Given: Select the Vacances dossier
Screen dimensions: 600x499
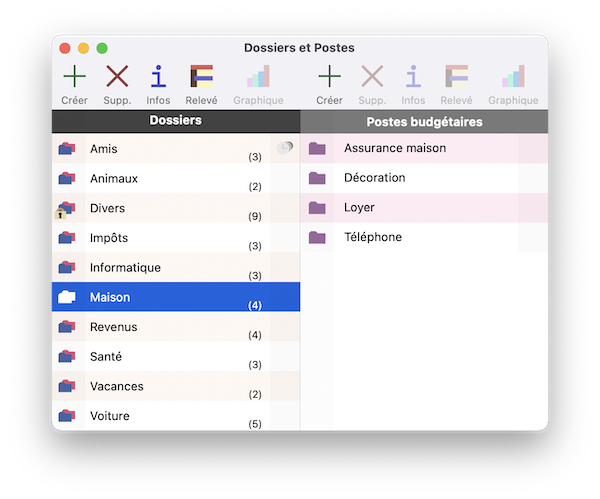Looking at the screenshot, I should click(176, 386).
